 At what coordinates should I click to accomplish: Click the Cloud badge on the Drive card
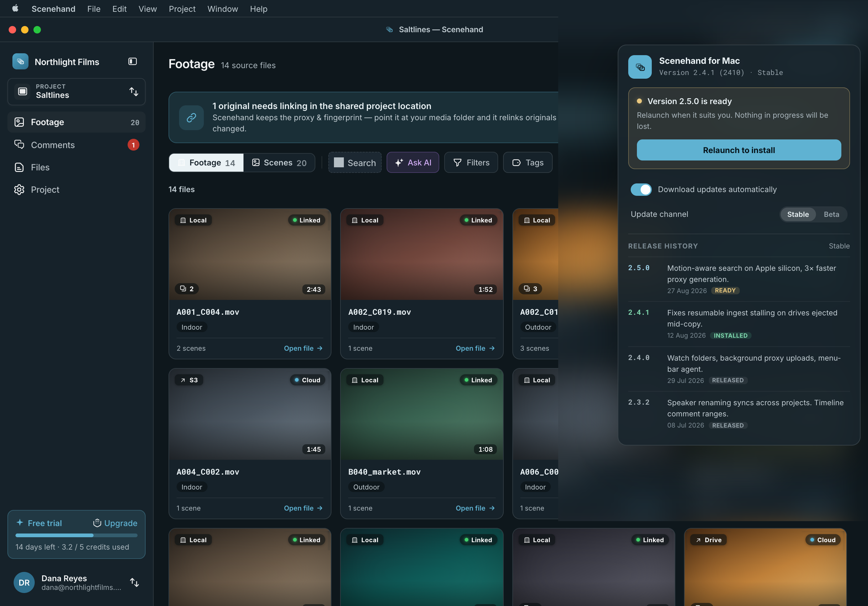[x=823, y=540]
